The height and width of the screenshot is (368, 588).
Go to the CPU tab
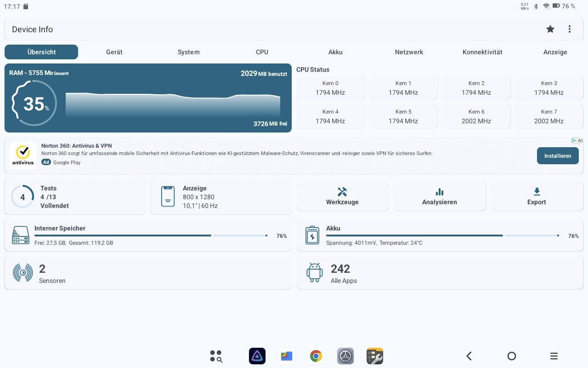coord(262,52)
